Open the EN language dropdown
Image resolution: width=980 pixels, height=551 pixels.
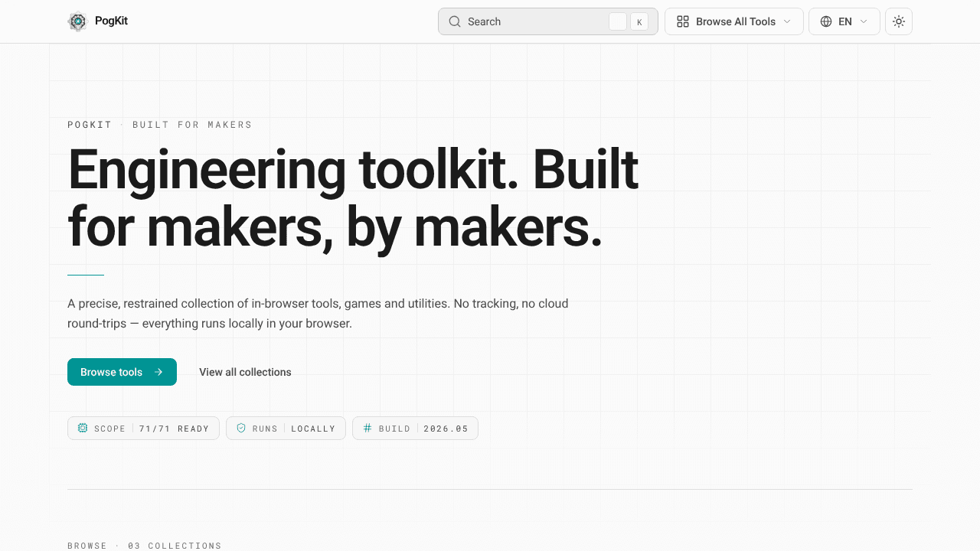tap(844, 21)
